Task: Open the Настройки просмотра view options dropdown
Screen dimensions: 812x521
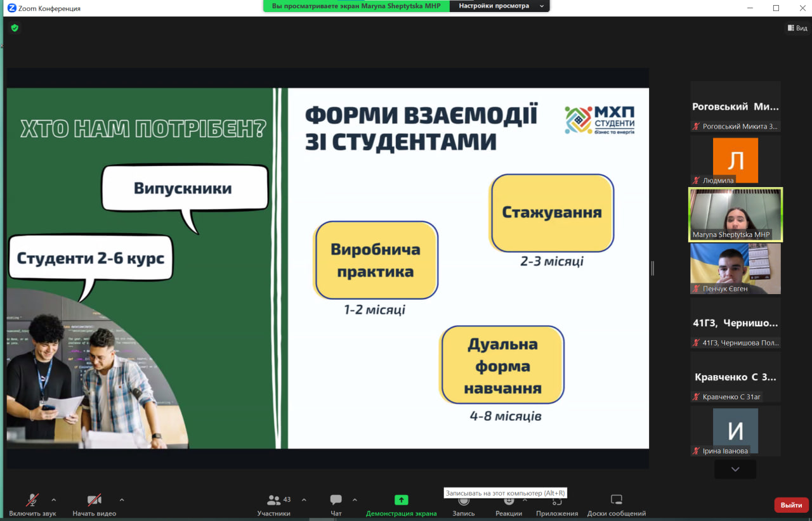Action: click(500, 6)
